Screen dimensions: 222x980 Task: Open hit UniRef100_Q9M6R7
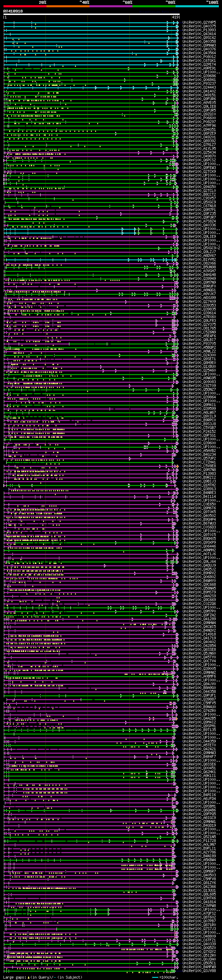coord(199,871)
